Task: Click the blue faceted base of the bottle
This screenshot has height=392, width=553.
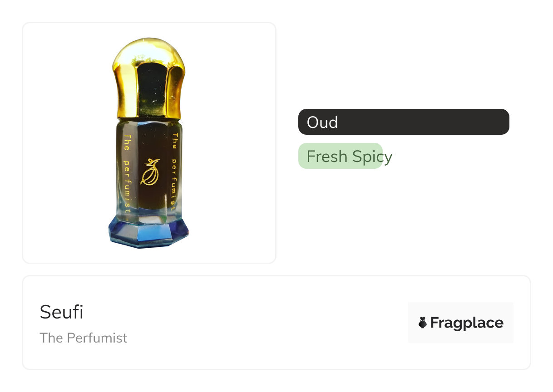Action: (x=148, y=231)
